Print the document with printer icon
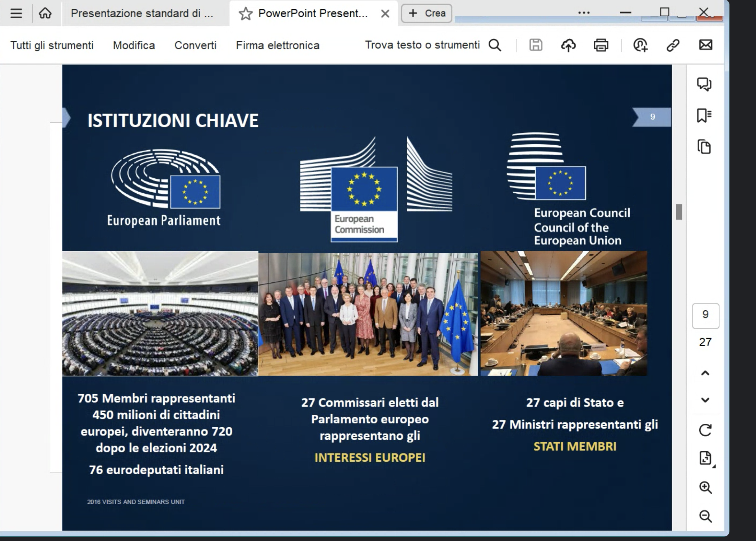 [x=601, y=45]
